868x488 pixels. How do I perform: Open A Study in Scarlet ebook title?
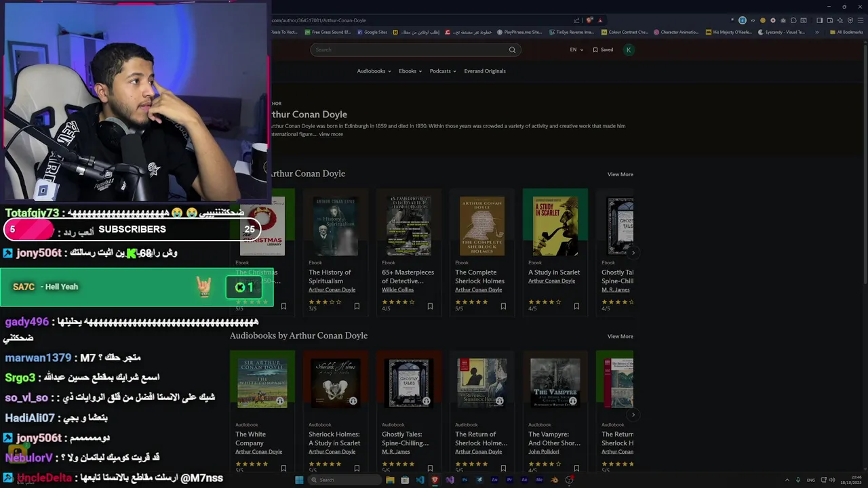tap(554, 272)
